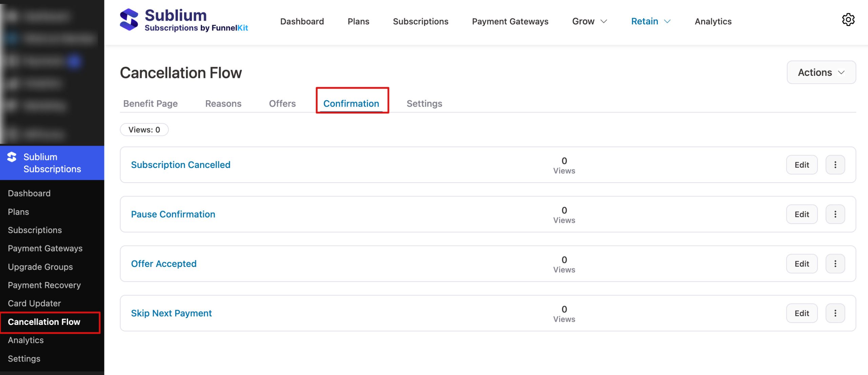Open the kebab menu for Pause Confirmation
868x375 pixels.
835,214
